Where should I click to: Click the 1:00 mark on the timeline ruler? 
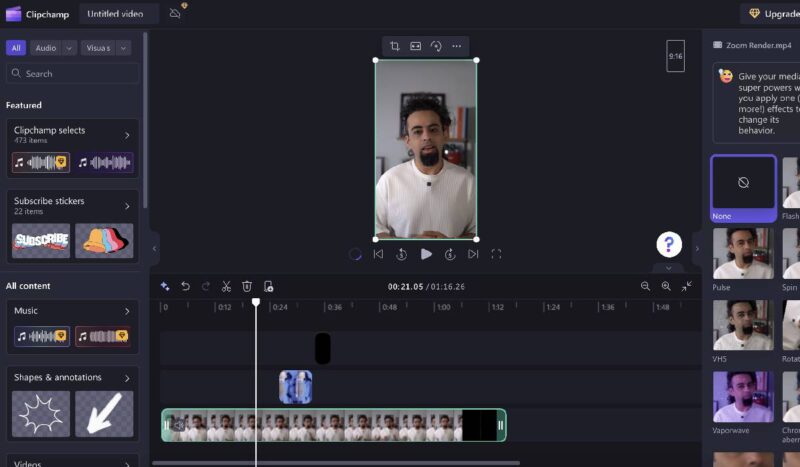click(x=443, y=307)
